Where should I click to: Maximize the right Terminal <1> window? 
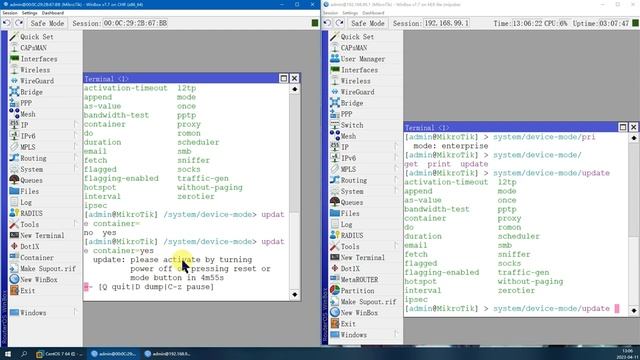click(623, 127)
